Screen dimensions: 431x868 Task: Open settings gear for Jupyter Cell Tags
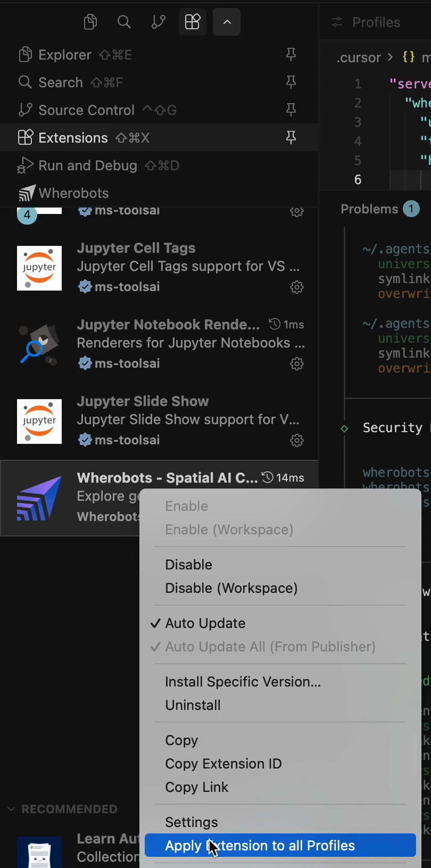coord(296,287)
